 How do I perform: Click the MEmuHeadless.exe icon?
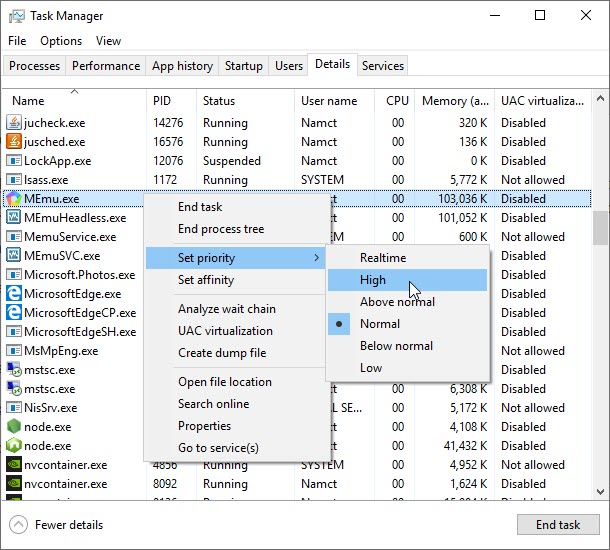coord(14,217)
